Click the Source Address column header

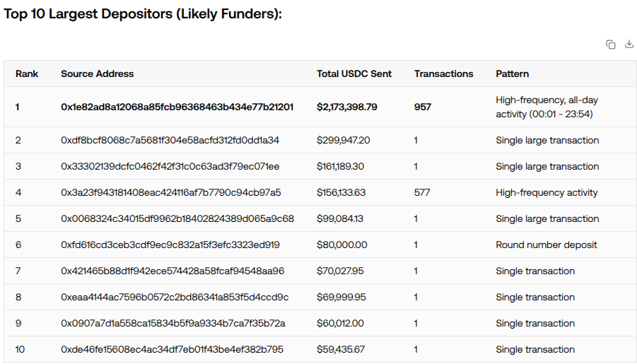tap(97, 74)
